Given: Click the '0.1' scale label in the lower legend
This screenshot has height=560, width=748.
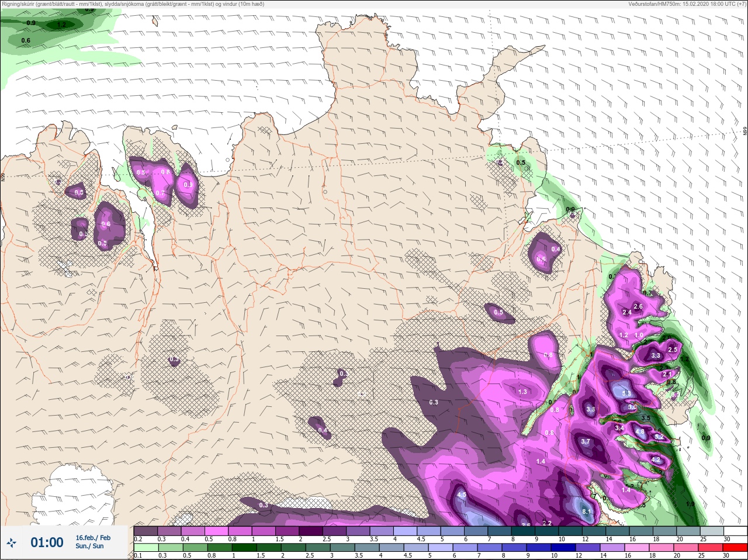Looking at the screenshot, I should coord(138,556).
